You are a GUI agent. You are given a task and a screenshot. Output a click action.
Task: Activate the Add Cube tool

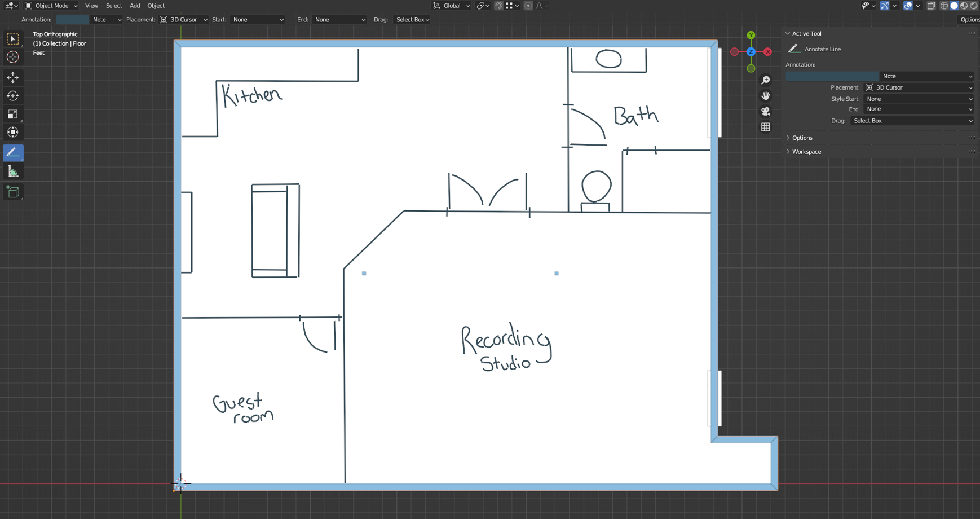coord(13,192)
